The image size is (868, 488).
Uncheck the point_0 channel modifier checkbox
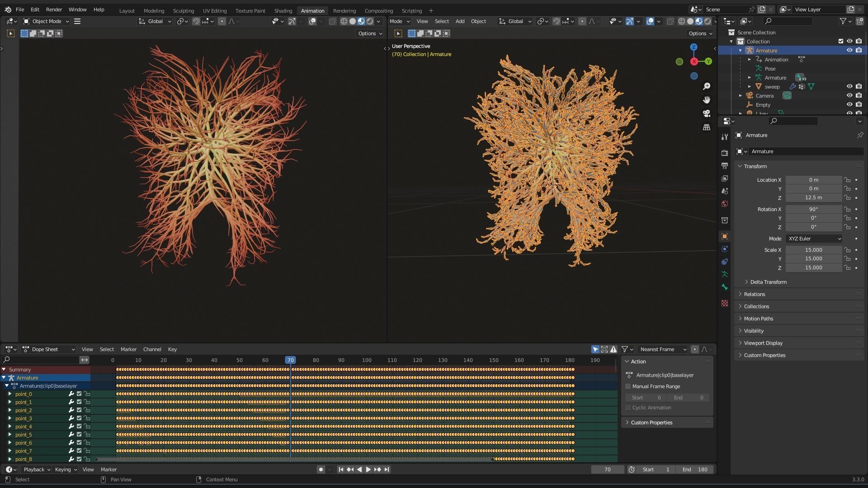click(x=79, y=394)
